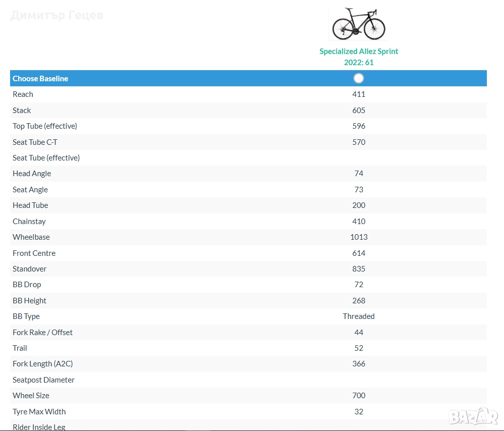Select the Choose Baseline radio button

(x=359, y=78)
